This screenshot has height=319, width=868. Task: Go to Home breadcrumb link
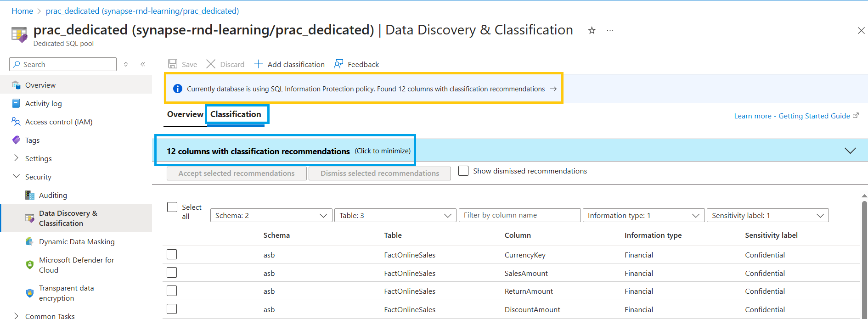pyautogui.click(x=22, y=11)
